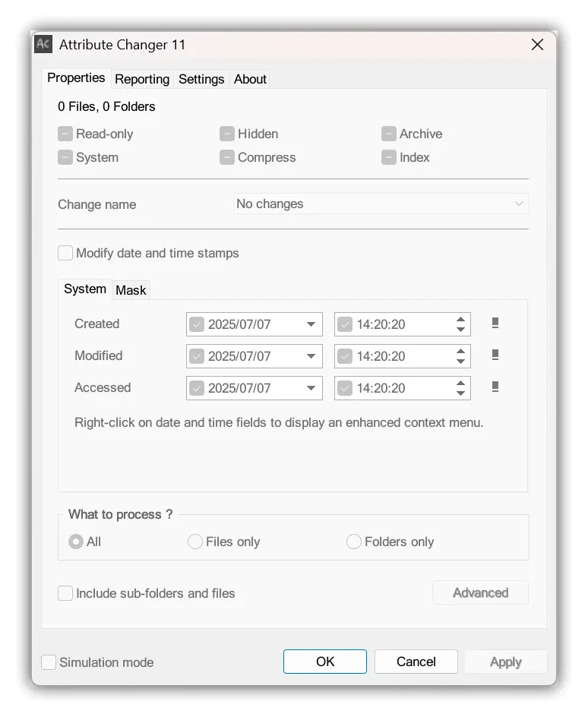Open the Settings tab
The image size is (588, 717).
pyautogui.click(x=201, y=79)
